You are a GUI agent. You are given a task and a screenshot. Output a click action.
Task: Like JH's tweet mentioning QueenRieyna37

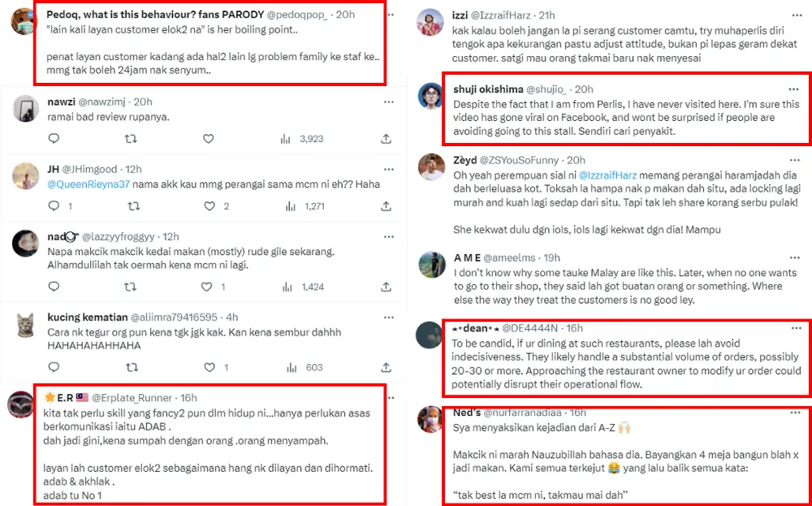pyautogui.click(x=208, y=206)
